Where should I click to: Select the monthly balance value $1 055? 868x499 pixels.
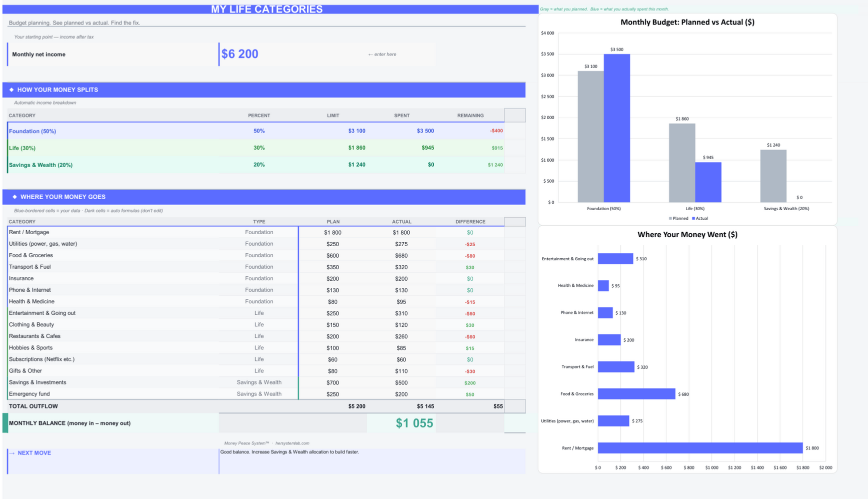tap(414, 423)
